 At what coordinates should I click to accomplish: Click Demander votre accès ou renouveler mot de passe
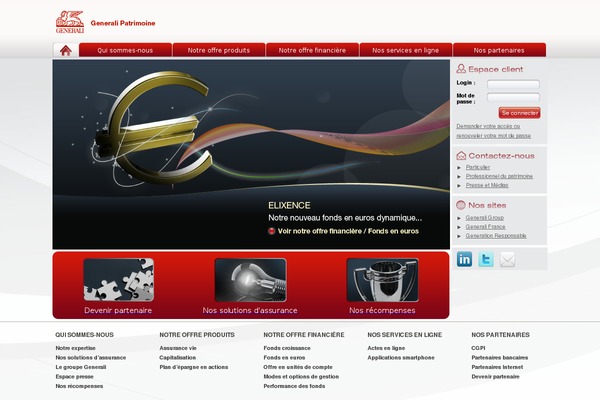(x=494, y=131)
